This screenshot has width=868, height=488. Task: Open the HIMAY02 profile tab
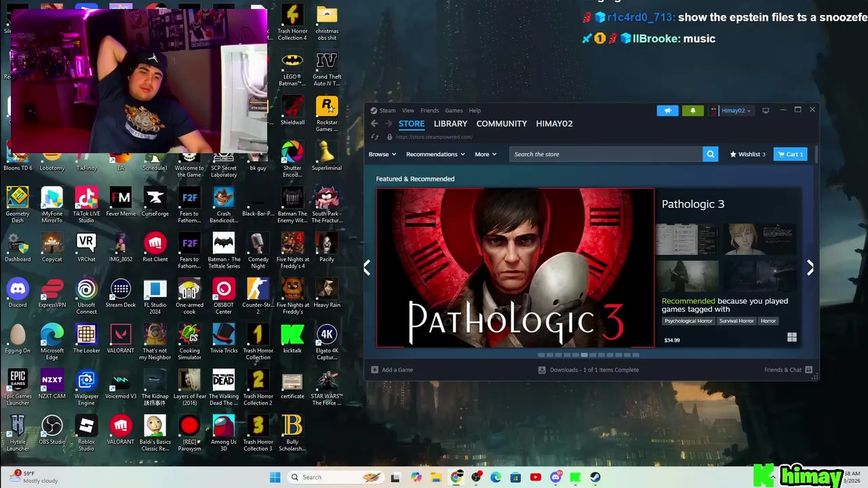[554, 123]
